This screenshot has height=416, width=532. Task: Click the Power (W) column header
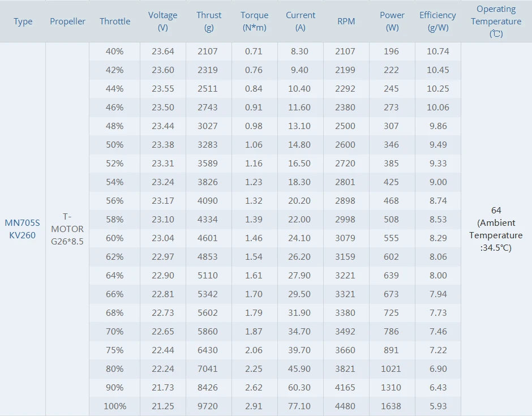pyautogui.click(x=392, y=22)
